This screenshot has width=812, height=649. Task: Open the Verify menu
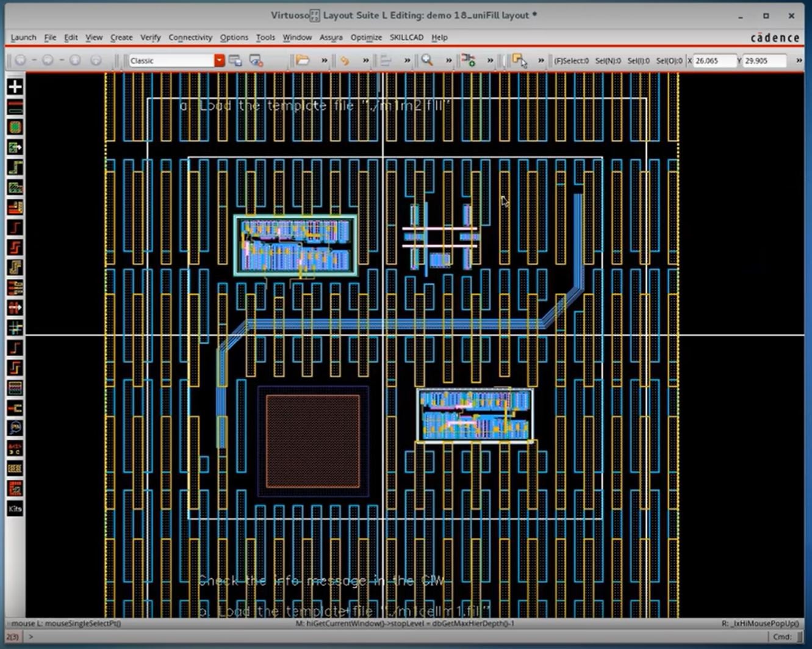pyautogui.click(x=150, y=37)
